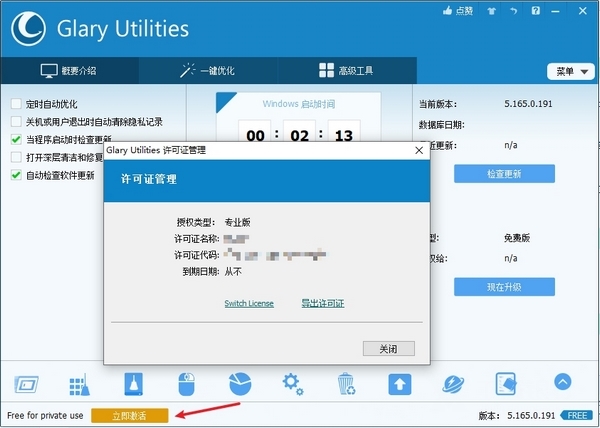This screenshot has width=600, height=428.
Task: Open the Uninstall Manager trash bin icon
Action: [346, 384]
